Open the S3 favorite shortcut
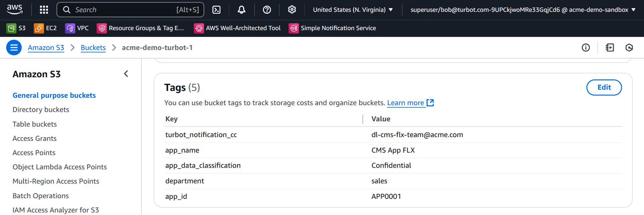644x215 pixels. [x=16, y=28]
